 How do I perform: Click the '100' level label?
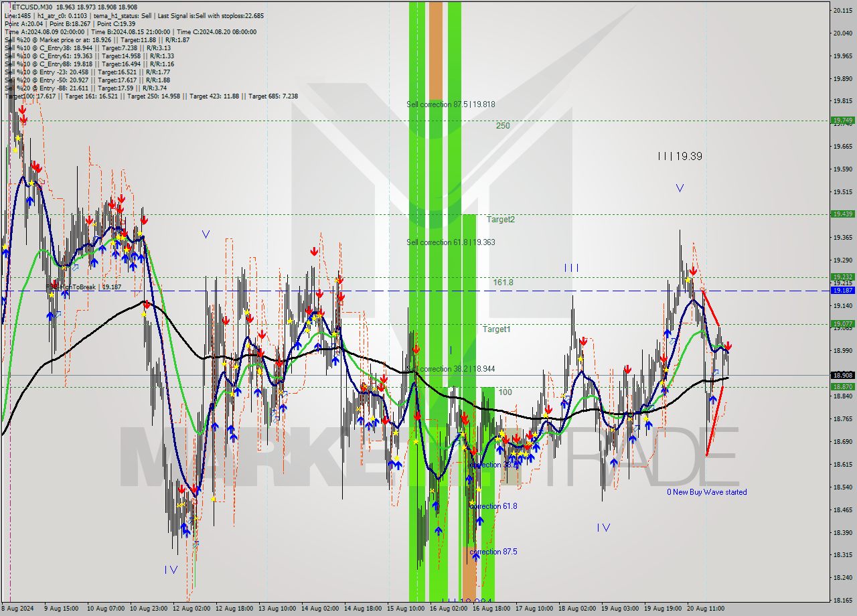(x=505, y=392)
